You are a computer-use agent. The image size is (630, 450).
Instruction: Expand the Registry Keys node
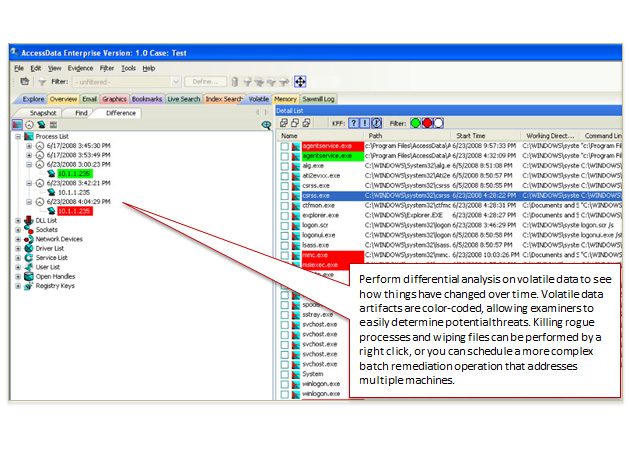tap(18, 286)
